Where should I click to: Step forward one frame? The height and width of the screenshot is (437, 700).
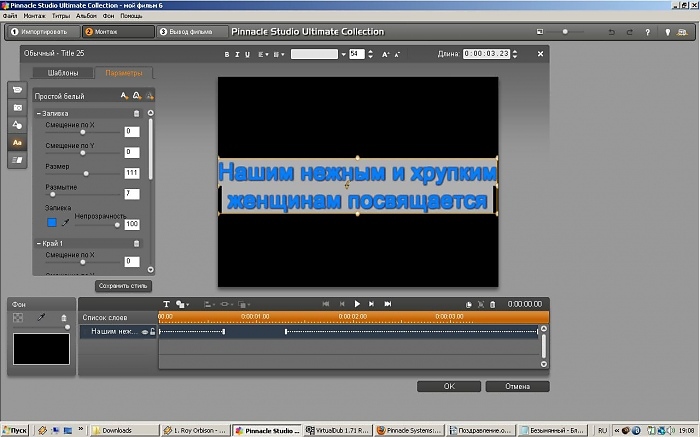pyautogui.click(x=371, y=304)
